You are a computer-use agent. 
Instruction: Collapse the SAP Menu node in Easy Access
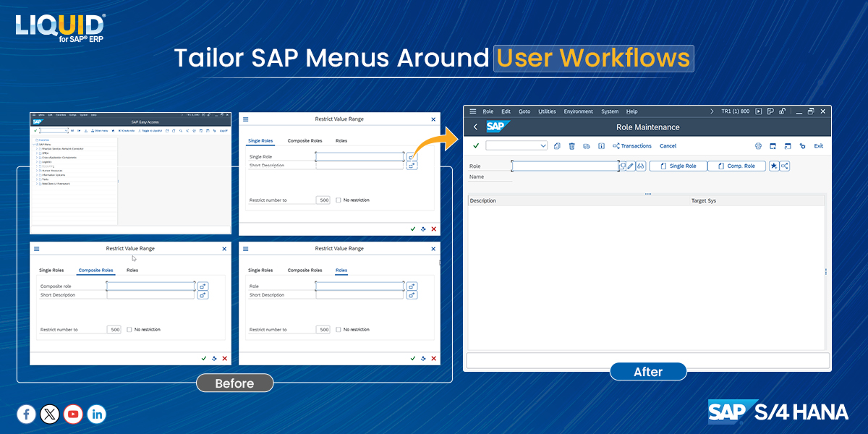[x=34, y=144]
